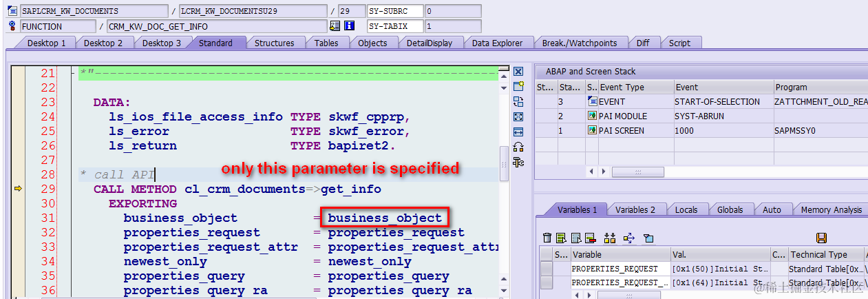Click the gray list insert icon beside the green one
Image resolution: width=868 pixels, height=299 pixels.
pyautogui.click(x=575, y=238)
